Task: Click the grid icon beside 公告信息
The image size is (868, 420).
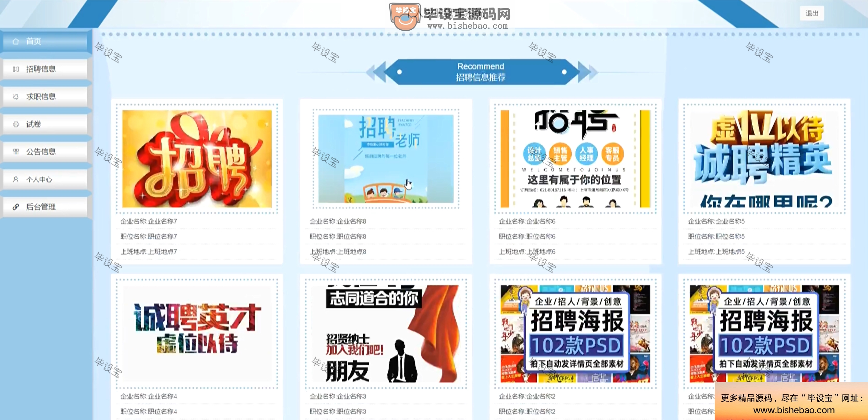Action: [x=15, y=152]
